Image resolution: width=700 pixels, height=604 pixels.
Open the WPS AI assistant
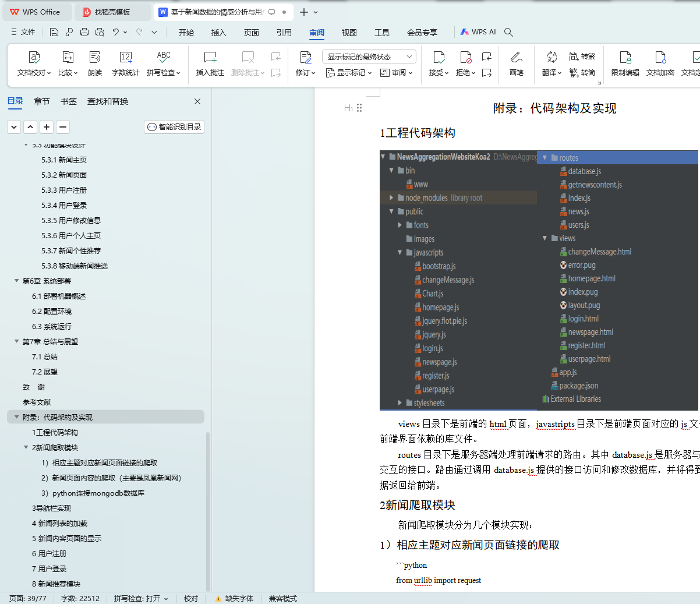pos(478,32)
